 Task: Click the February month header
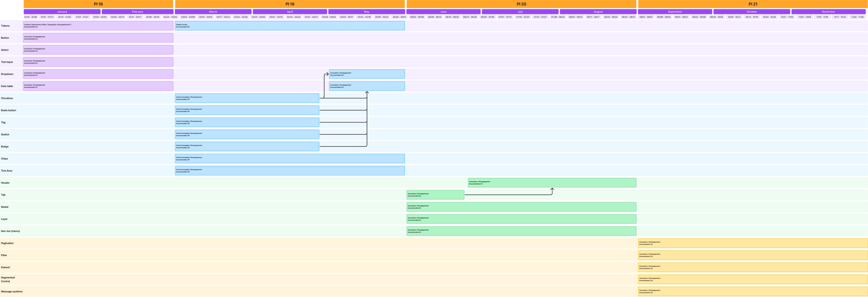137,12
